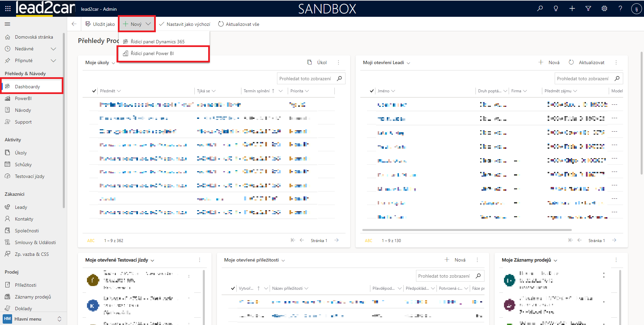644x325 pixels.
Task: Go back using the back arrow
Action: 74,24
